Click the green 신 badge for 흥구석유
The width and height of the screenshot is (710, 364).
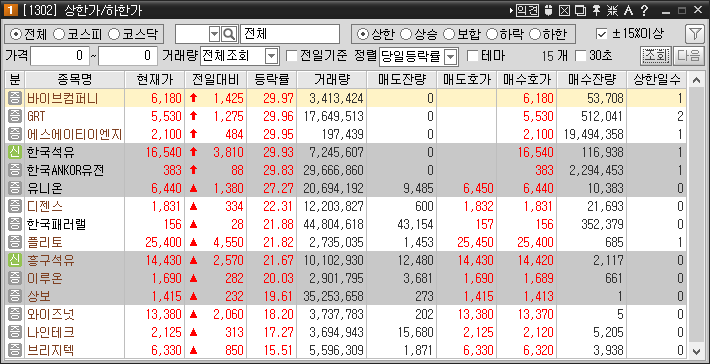[x=15, y=260]
